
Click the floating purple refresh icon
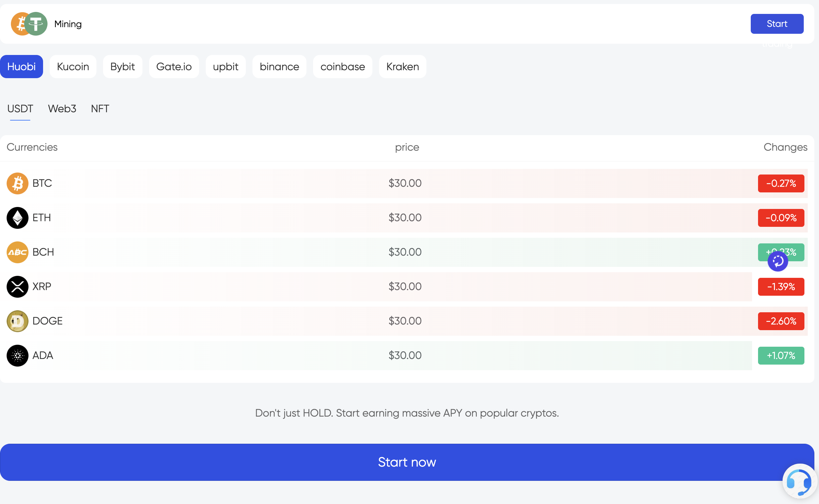(778, 261)
